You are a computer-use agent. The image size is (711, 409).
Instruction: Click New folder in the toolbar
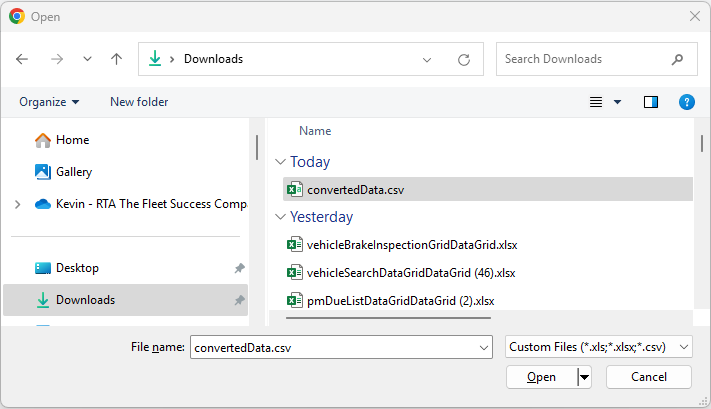pos(139,102)
